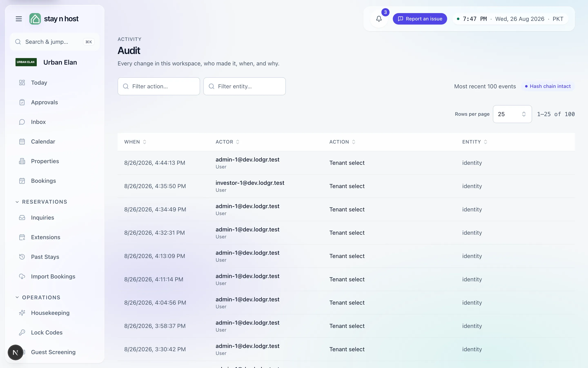The height and width of the screenshot is (368, 588).
Task: Click the stay n host logo icon
Action: point(35,19)
